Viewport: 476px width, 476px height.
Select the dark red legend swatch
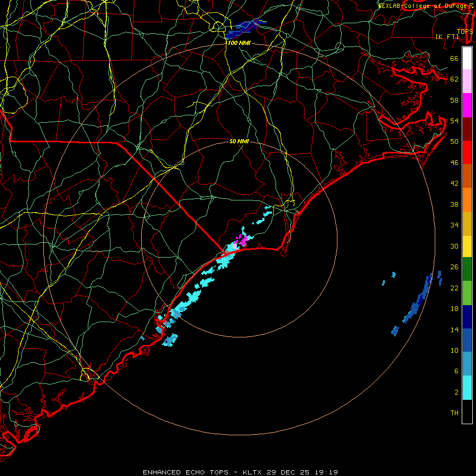tap(467, 129)
